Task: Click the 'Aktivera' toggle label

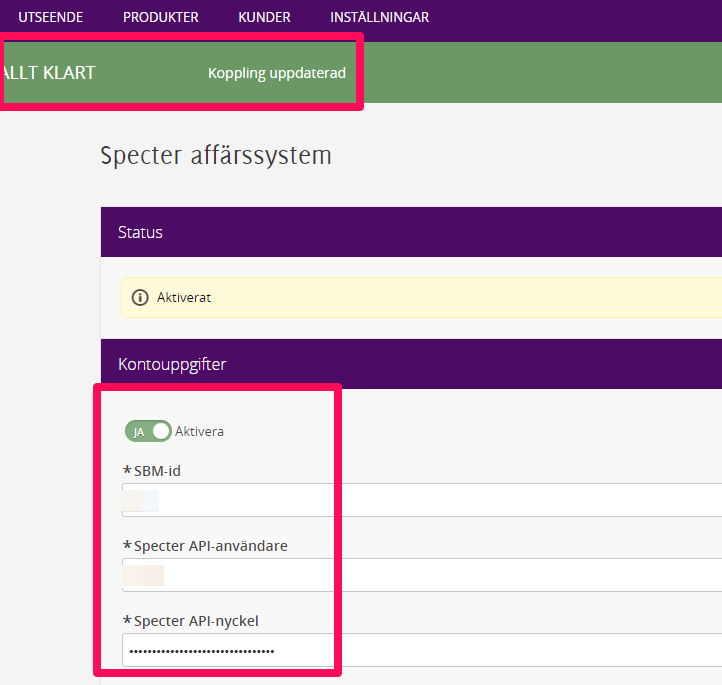Action: pyautogui.click(x=199, y=431)
